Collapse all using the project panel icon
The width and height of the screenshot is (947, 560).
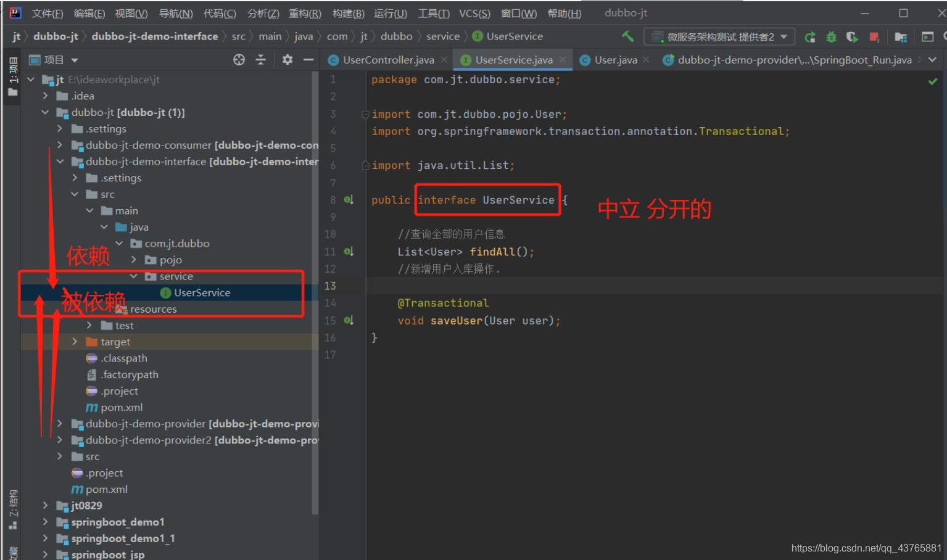(260, 60)
